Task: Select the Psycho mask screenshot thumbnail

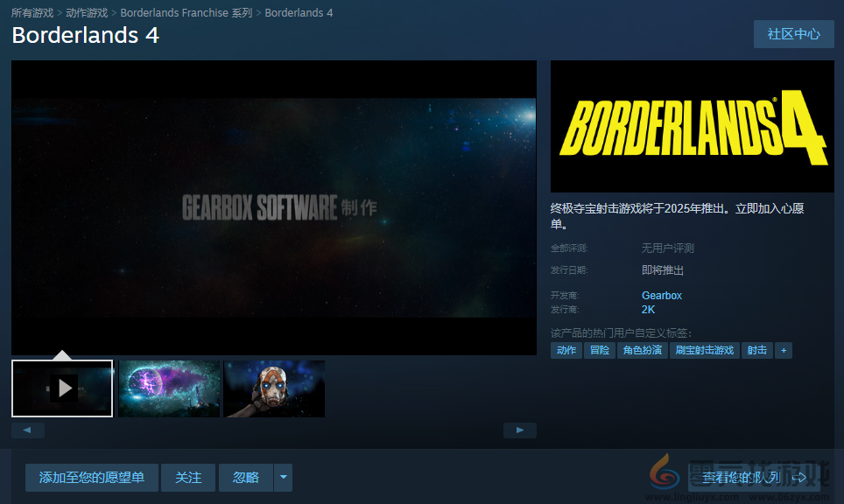Action: [274, 388]
